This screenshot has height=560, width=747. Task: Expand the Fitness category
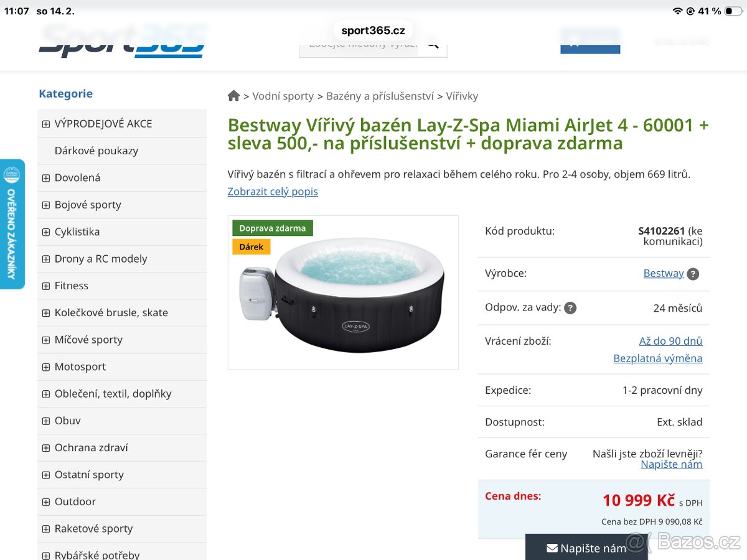point(46,286)
